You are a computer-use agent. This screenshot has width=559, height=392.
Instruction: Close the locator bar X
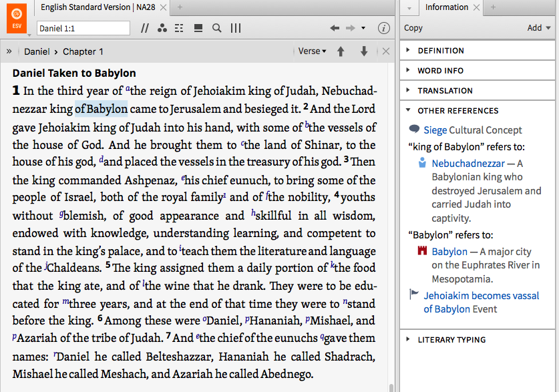coord(386,51)
